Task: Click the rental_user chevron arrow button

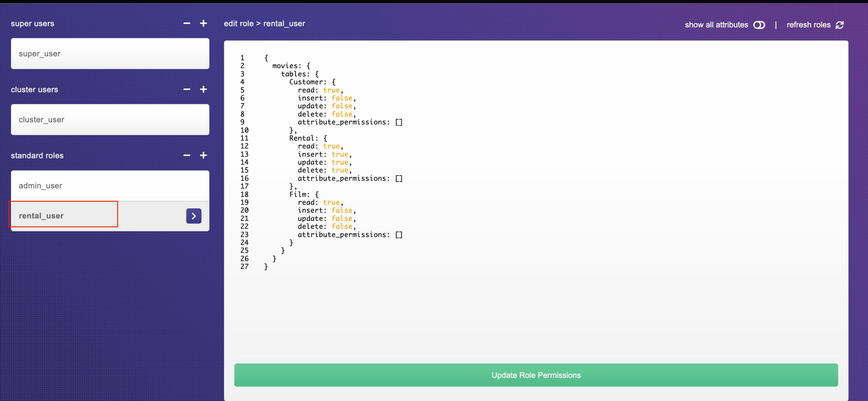Action: [x=194, y=216]
